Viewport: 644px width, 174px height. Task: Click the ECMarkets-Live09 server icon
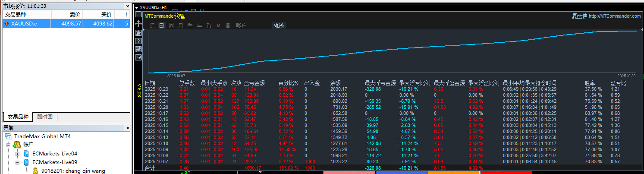[26, 162]
